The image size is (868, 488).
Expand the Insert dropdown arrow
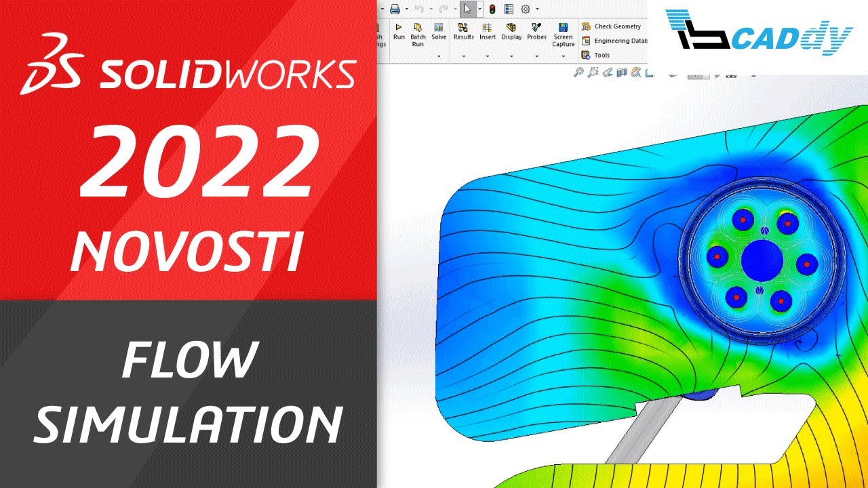(x=488, y=56)
